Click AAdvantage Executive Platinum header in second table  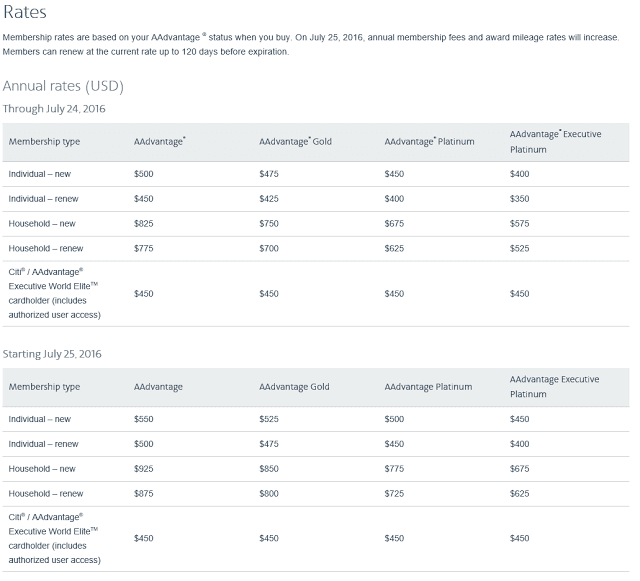(554, 386)
